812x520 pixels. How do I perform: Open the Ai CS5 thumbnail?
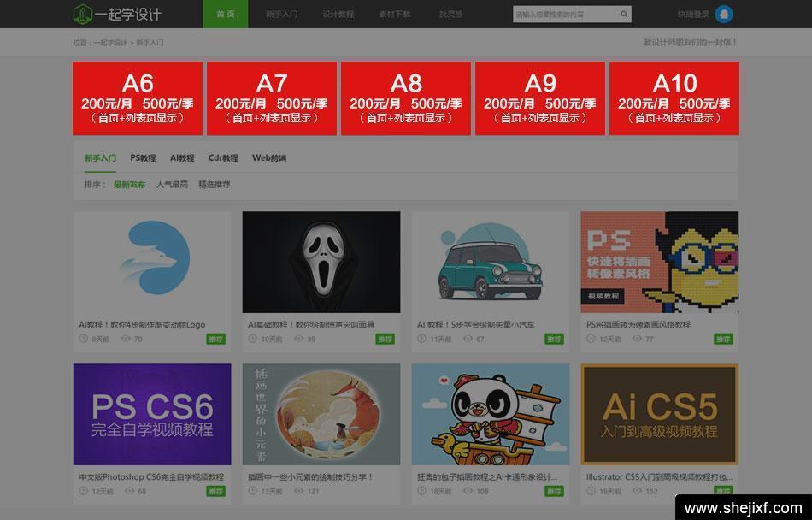pyautogui.click(x=660, y=414)
